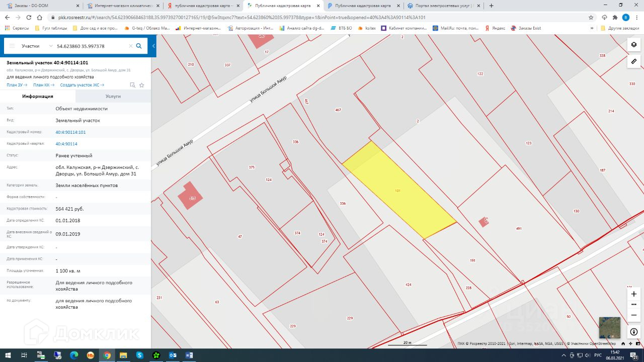Screen dimensions: 644x362
Task: Collapse the left info panel
Action: (153, 46)
